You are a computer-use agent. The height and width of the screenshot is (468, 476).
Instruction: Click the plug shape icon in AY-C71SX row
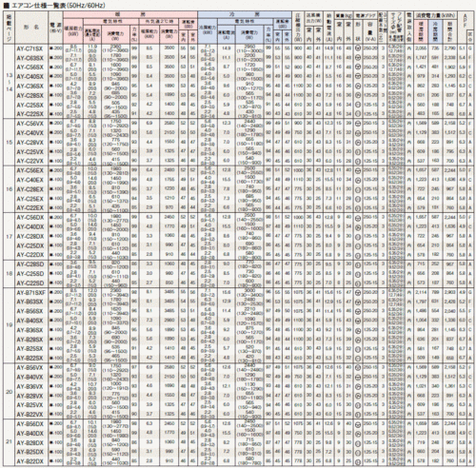(x=358, y=49)
